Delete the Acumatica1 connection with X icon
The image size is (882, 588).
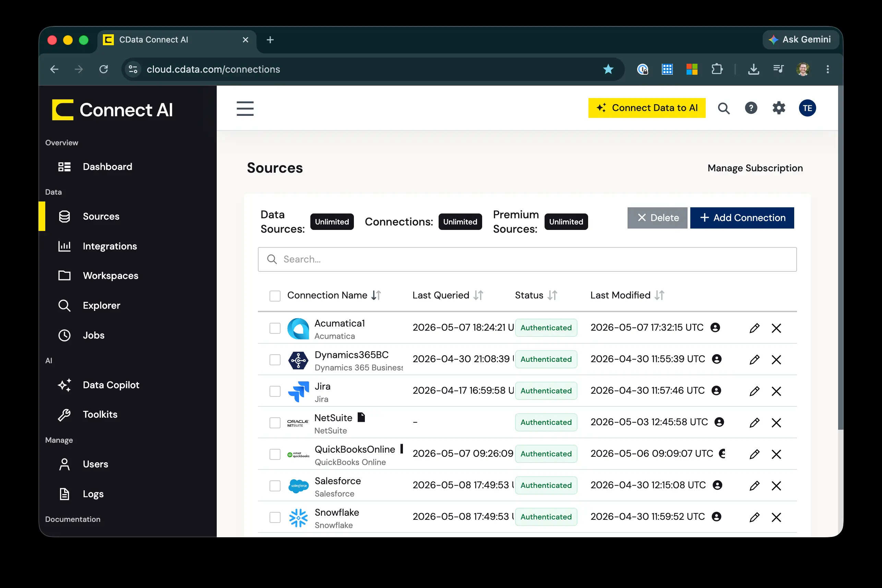[x=776, y=328]
